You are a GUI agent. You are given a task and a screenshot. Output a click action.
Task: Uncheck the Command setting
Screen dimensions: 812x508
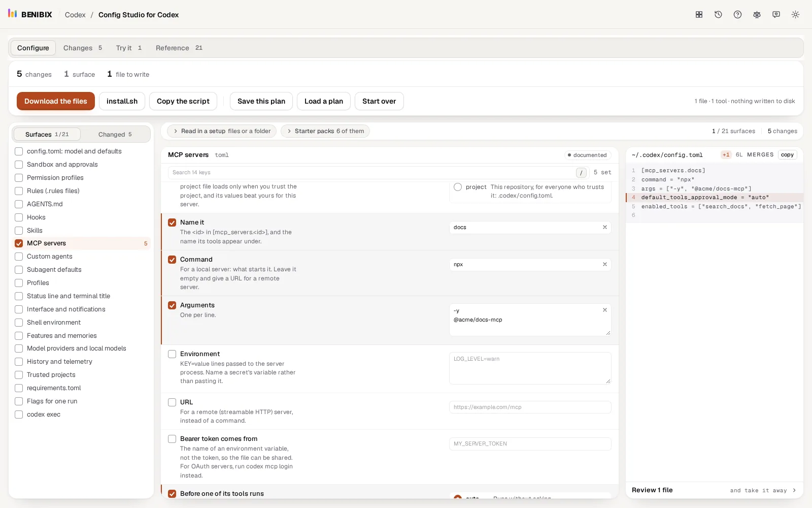172,260
